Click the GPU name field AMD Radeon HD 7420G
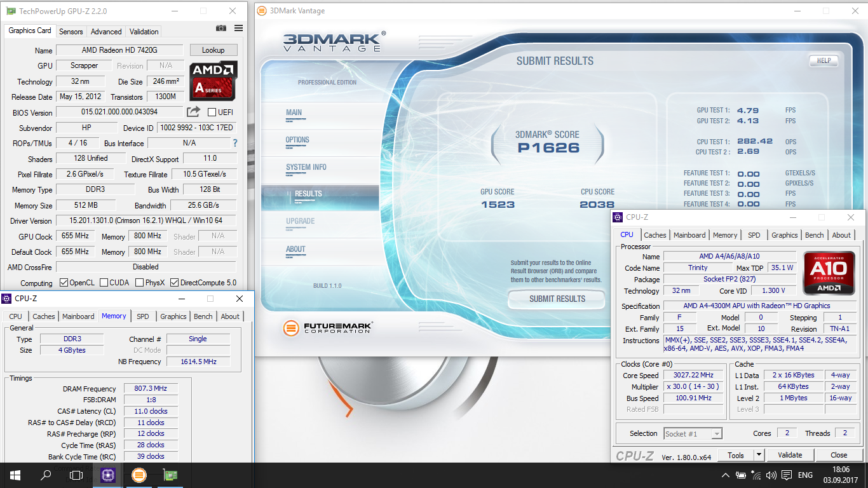The image size is (868, 488). click(119, 50)
